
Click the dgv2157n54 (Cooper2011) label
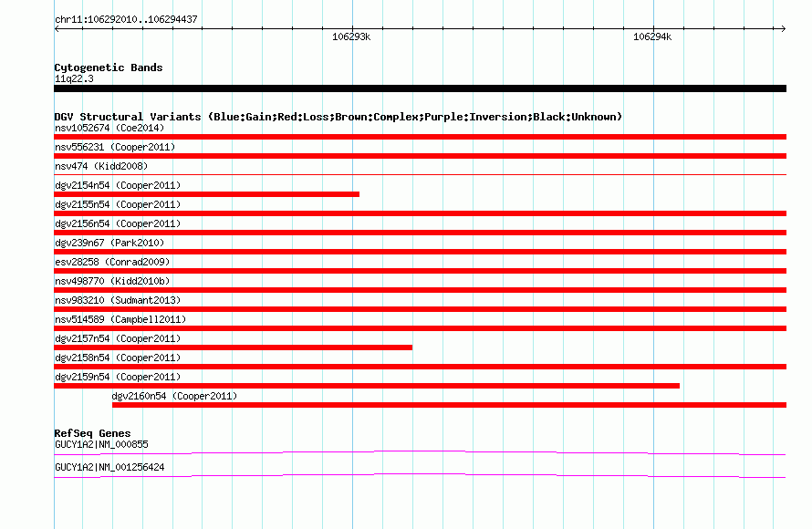[x=118, y=338]
